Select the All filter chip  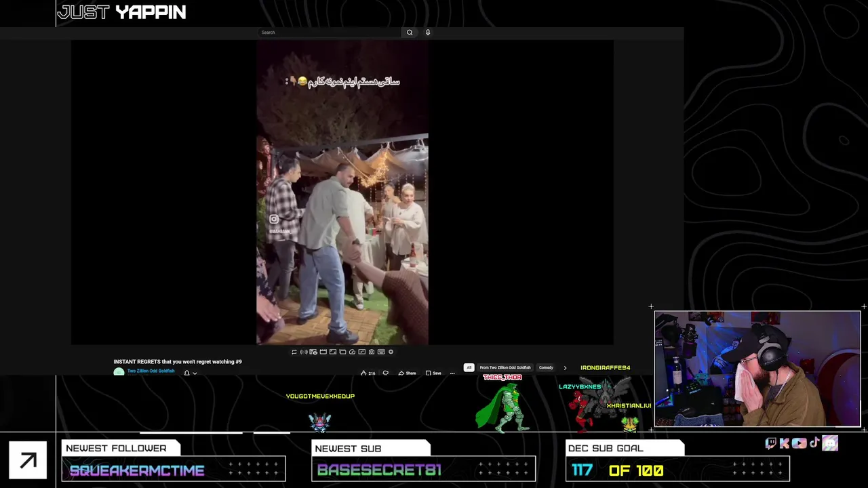(469, 367)
